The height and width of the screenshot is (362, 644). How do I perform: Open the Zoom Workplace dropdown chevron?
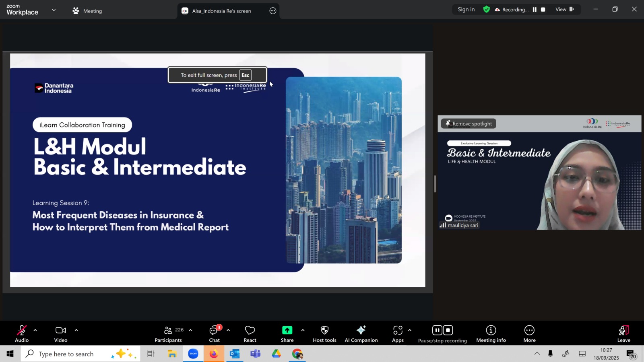[x=54, y=10]
